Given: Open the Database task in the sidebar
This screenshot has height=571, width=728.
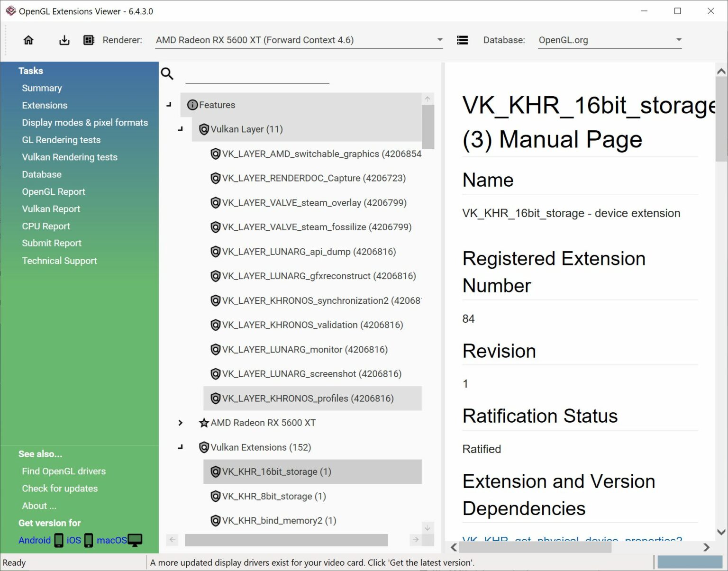Looking at the screenshot, I should coord(42,174).
